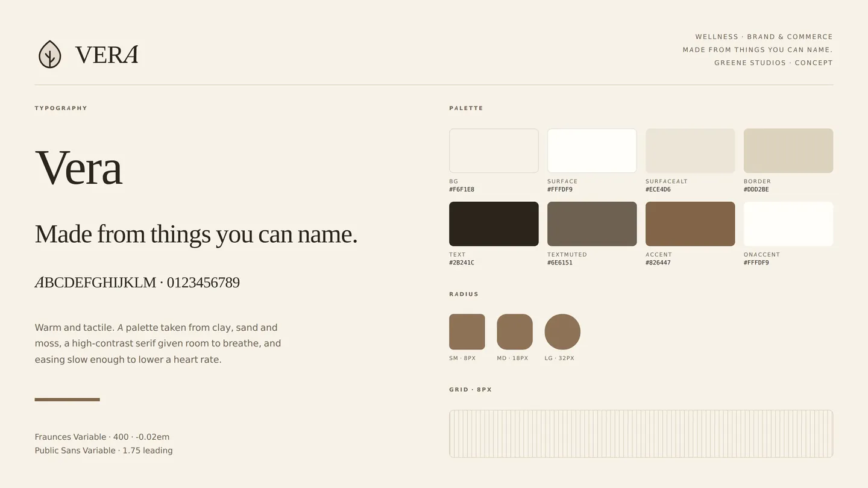Click the large serif "Made from things you can name." headline

coord(196,234)
